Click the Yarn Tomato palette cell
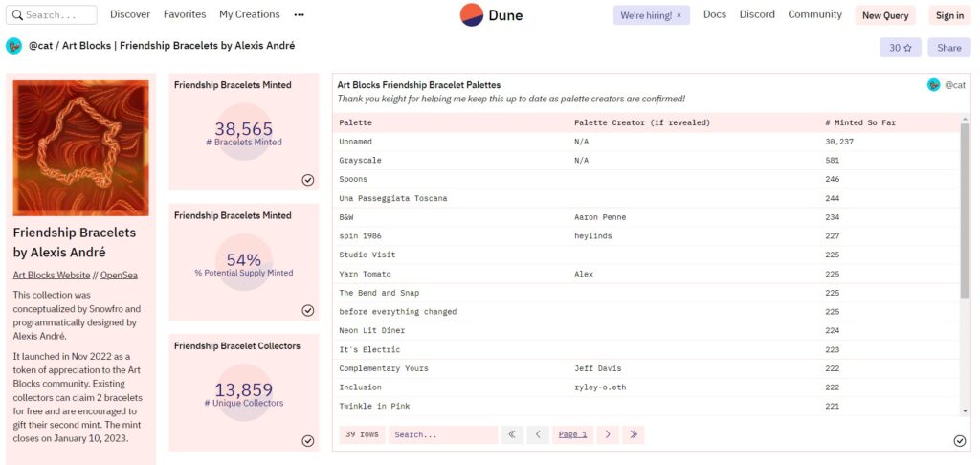This screenshot has width=980, height=465. point(365,274)
